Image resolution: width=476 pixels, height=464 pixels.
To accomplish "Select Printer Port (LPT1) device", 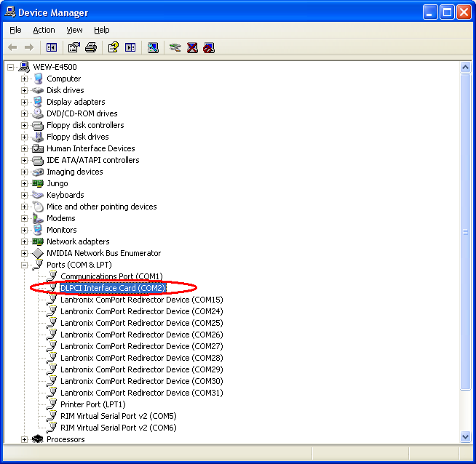I will (x=92, y=404).
